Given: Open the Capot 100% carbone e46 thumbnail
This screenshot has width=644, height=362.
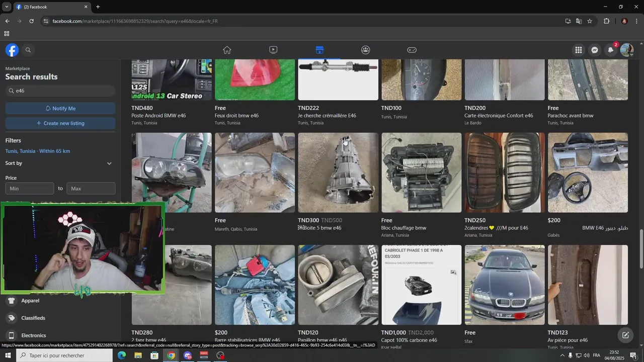Looking at the screenshot, I should (421, 285).
